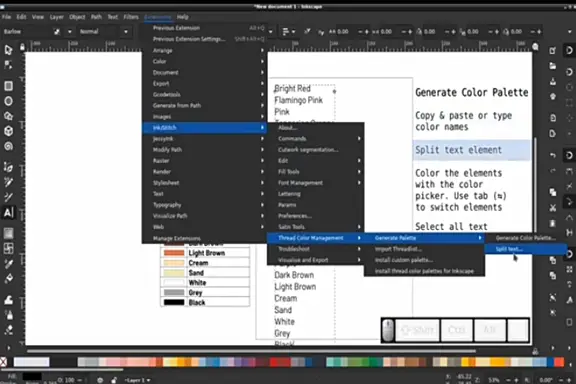Choose Generate Color Palette... entry
The width and height of the screenshot is (576, 384).
(x=525, y=238)
